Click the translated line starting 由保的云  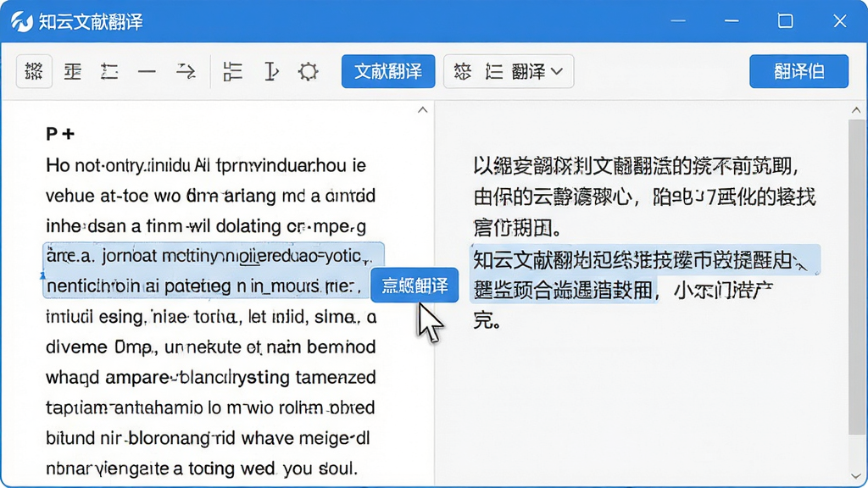[644, 197]
